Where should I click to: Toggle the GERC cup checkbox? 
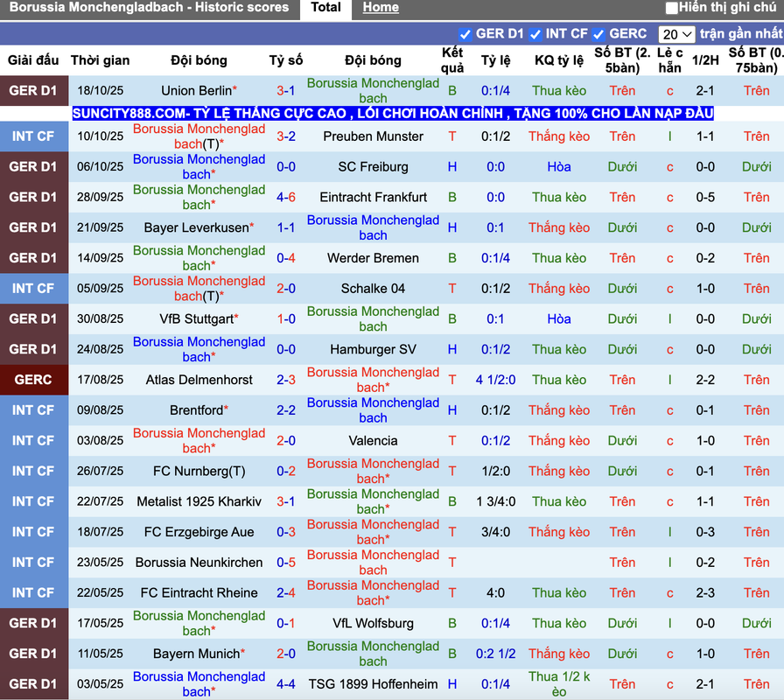point(598,34)
